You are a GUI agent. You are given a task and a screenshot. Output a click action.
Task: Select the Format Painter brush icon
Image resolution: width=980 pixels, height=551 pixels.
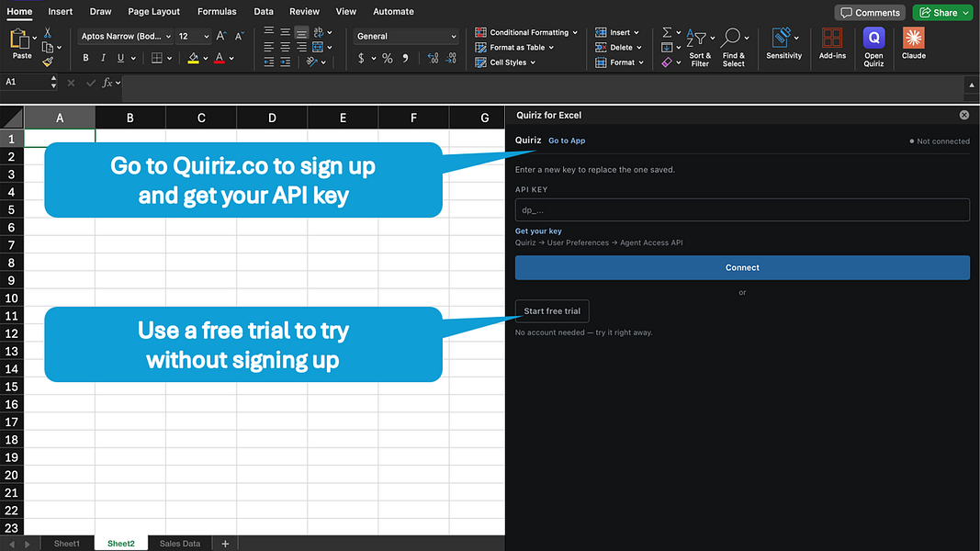click(48, 62)
